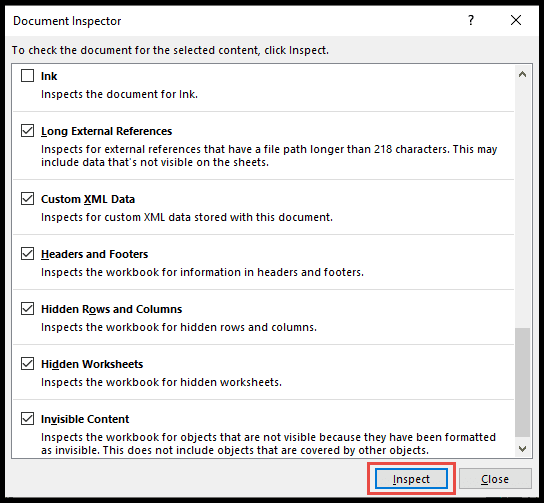Click the 'Invisible Content' heading text
This screenshot has height=503, width=544.
tap(85, 419)
